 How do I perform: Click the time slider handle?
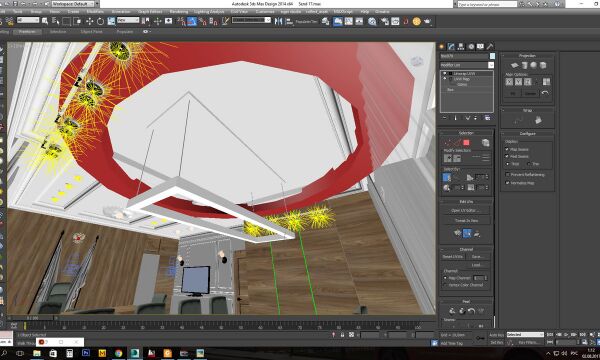[32, 318]
